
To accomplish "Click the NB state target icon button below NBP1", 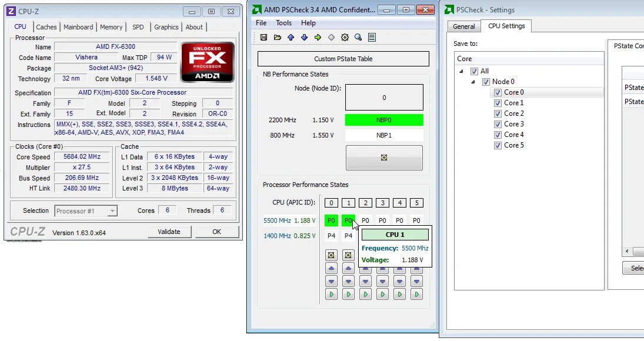I will pyautogui.click(x=384, y=158).
